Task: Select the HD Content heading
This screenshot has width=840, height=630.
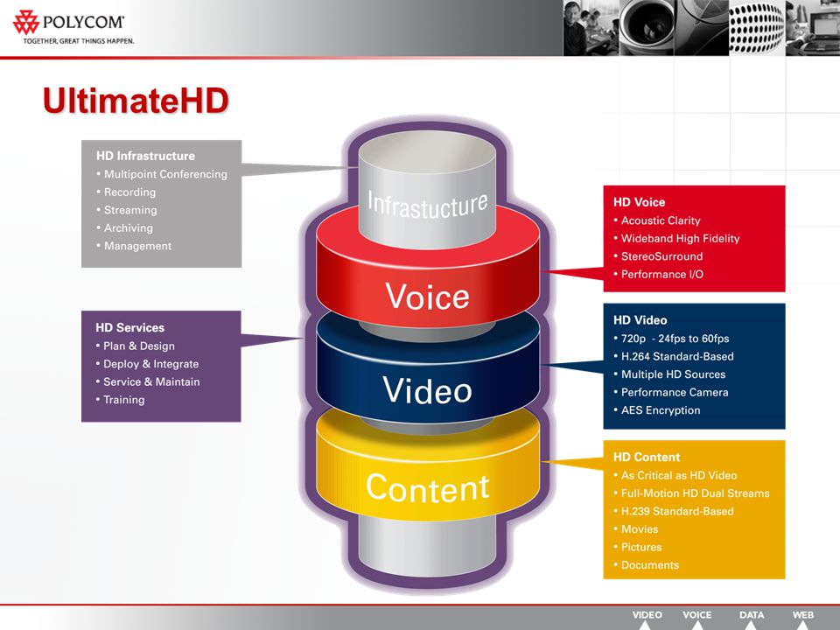Action: [647, 457]
